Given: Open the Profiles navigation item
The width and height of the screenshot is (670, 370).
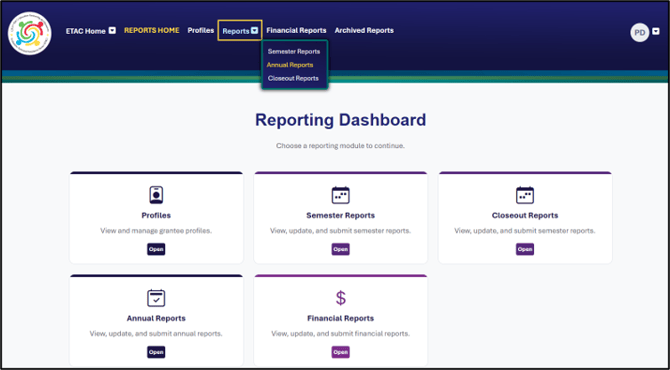Looking at the screenshot, I should (x=201, y=30).
